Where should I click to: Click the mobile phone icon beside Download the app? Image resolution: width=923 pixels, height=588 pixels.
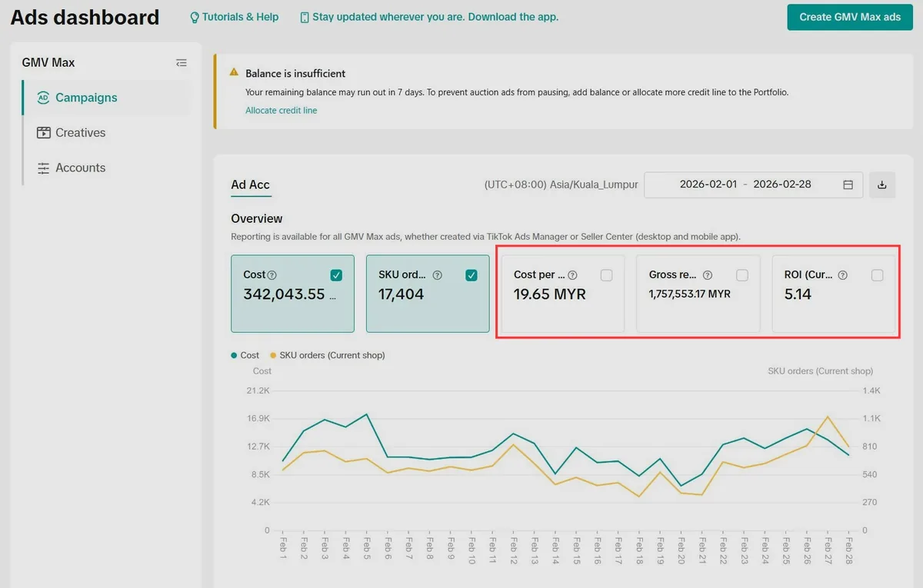point(305,17)
